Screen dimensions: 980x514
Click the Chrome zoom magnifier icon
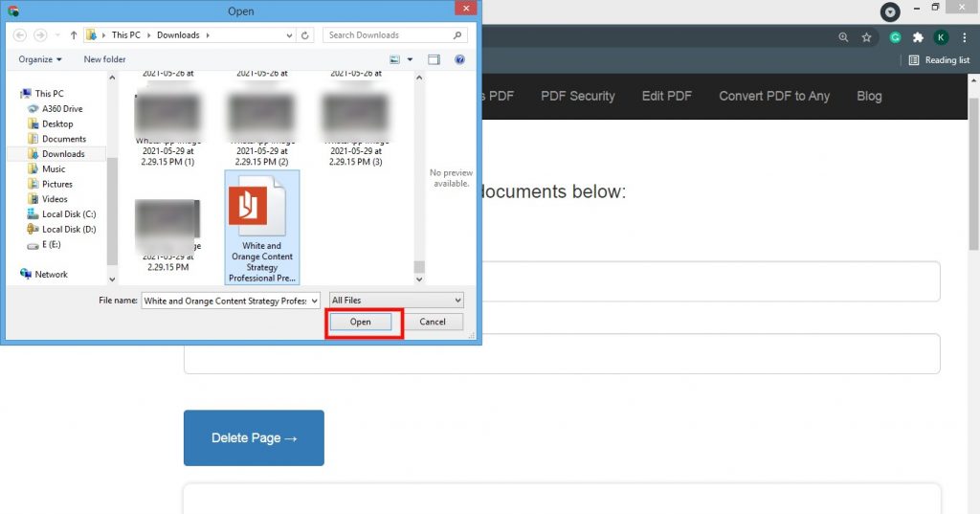coord(843,37)
